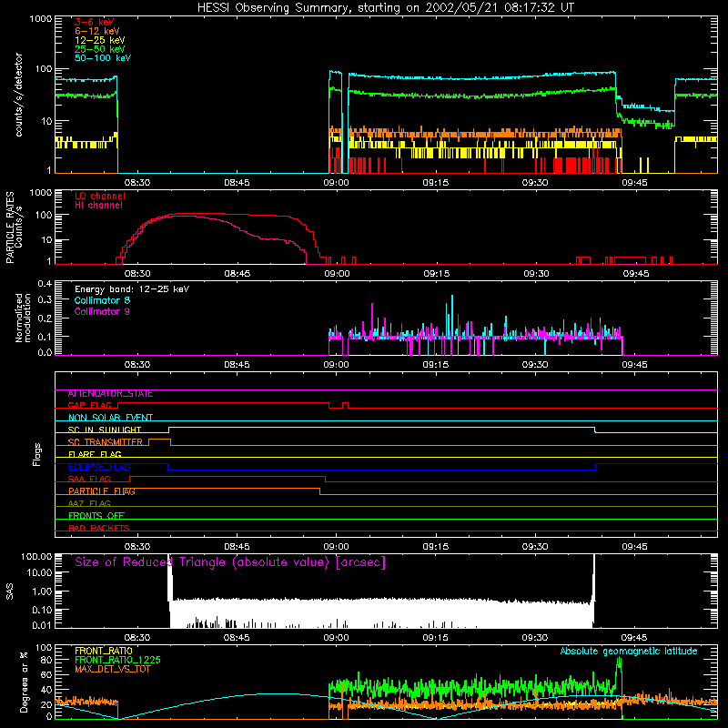Viewport: 728px width, 728px height.
Task: Click the blue ECLIPSE_FLAG label
Action: click(x=99, y=467)
